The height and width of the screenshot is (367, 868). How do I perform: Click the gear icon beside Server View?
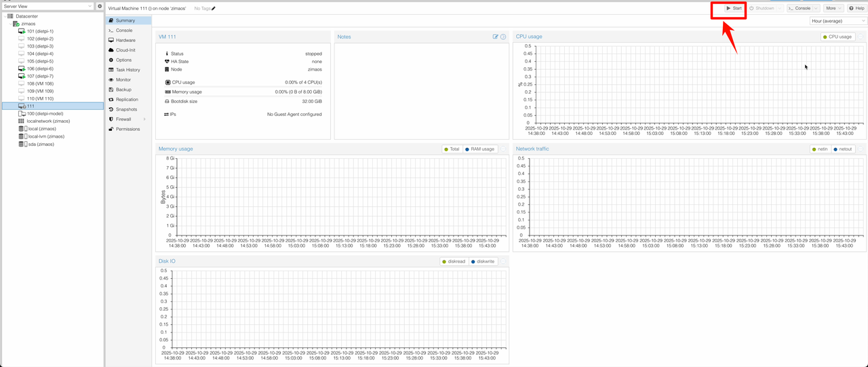(x=100, y=6)
